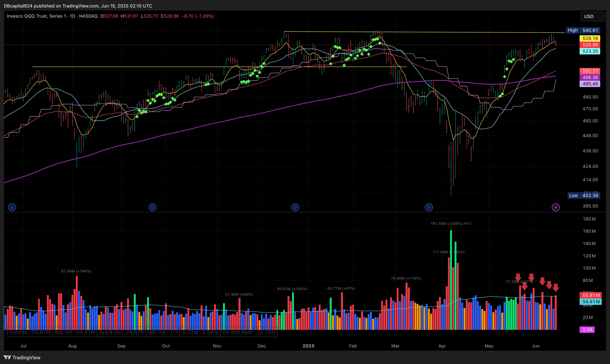This screenshot has height=364, width=610.
Task: Click the 60.77M (+97%) volume annotation
Action: tap(341, 288)
